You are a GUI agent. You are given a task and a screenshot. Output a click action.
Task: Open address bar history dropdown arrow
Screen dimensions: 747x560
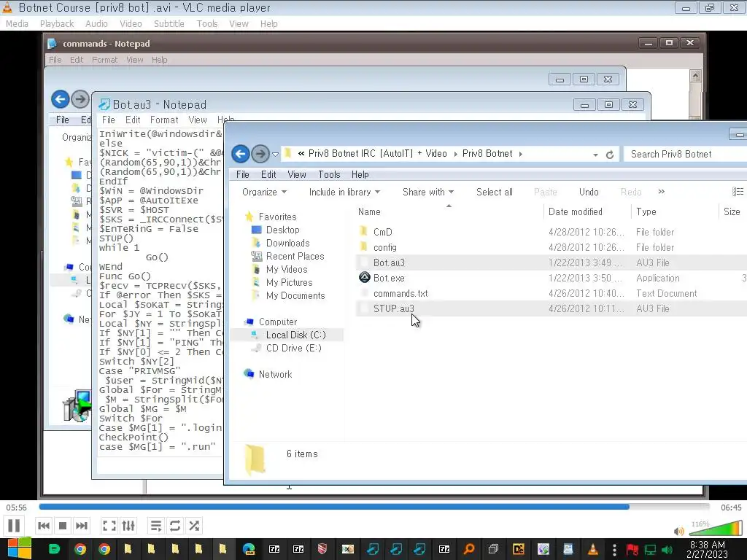click(595, 155)
